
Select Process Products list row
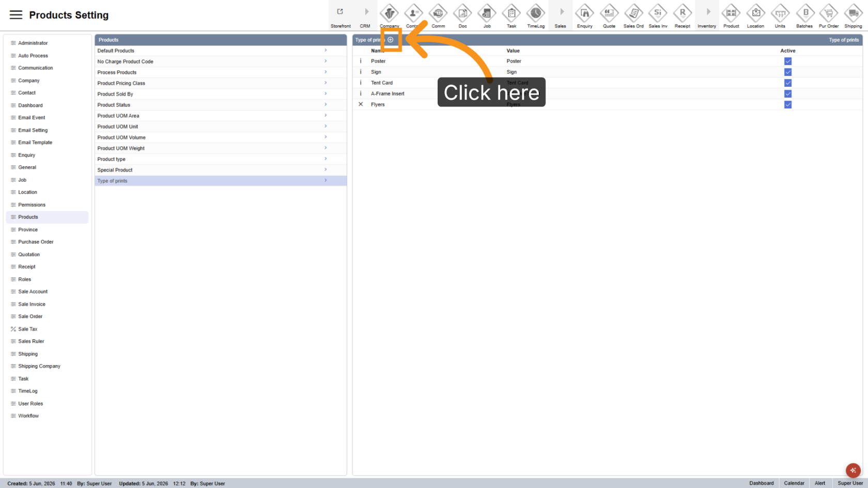pyautogui.click(x=221, y=72)
